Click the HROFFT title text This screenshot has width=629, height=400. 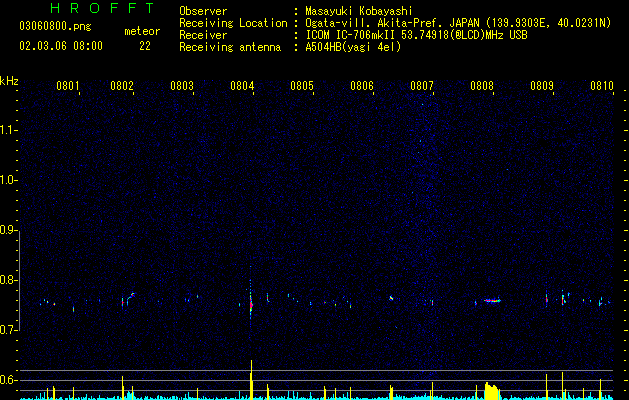(102, 8)
